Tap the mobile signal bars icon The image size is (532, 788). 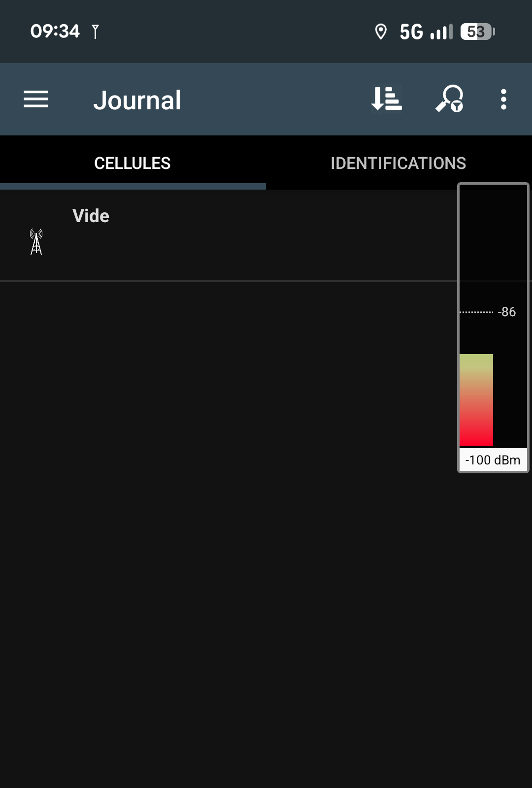[441, 32]
